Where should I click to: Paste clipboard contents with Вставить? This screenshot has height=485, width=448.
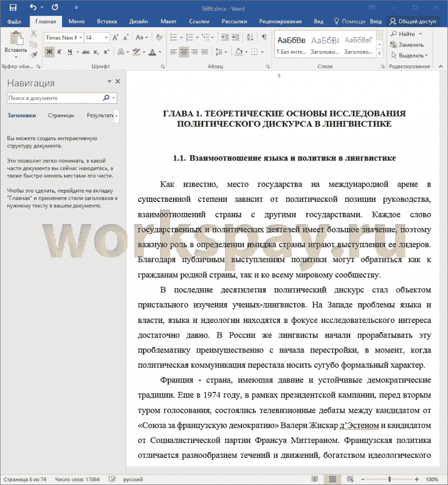16,44
